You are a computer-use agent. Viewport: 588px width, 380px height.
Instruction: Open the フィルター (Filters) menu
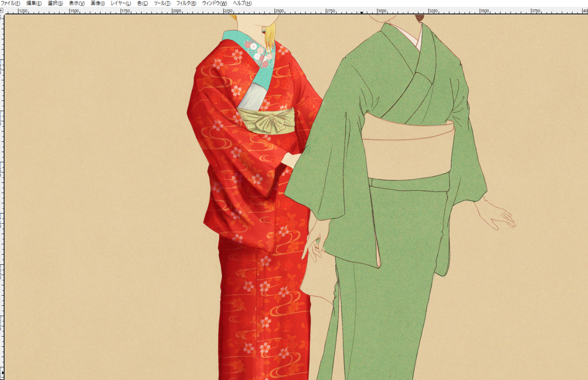186,3
